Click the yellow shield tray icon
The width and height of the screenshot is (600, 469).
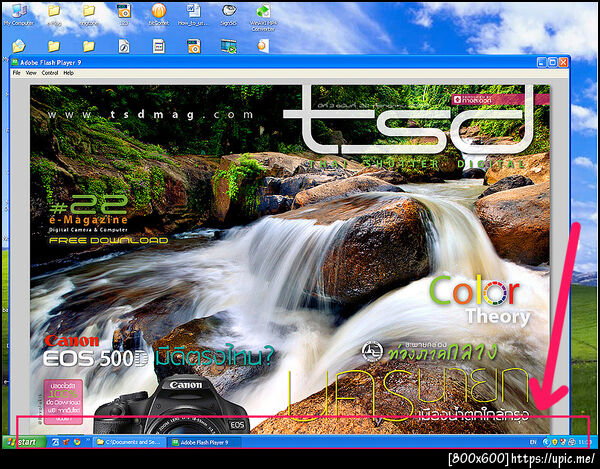pos(554,442)
